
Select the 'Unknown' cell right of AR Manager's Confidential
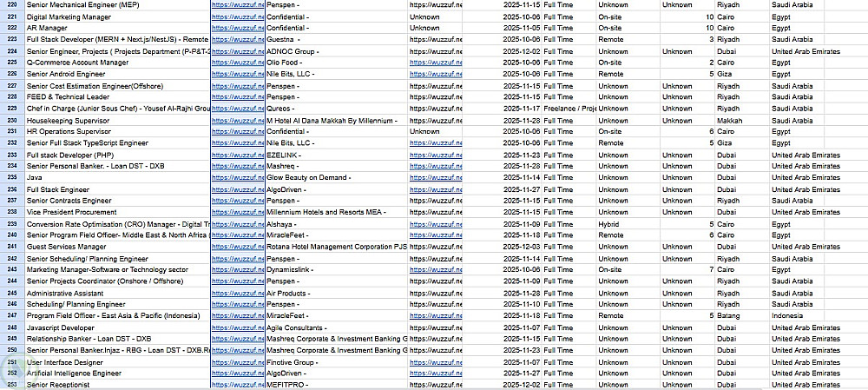pyautogui.click(x=435, y=28)
